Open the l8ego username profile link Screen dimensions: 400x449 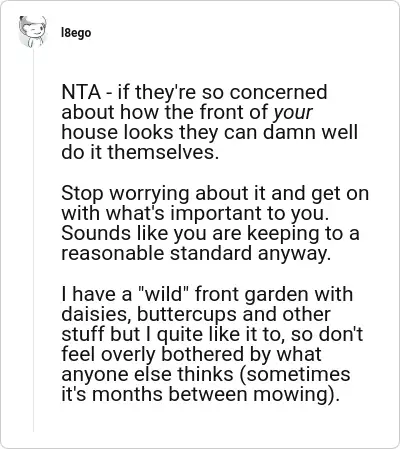(x=76, y=33)
